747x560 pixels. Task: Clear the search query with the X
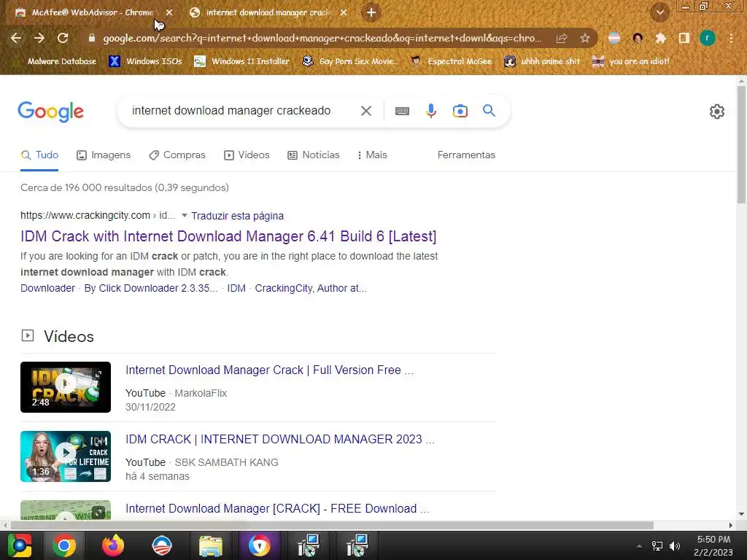click(366, 111)
